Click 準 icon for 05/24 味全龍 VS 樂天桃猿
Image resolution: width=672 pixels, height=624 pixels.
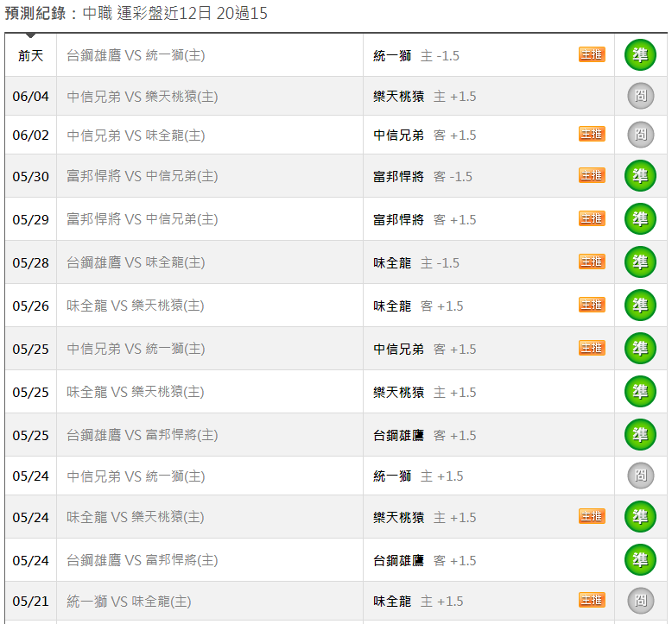pyautogui.click(x=640, y=516)
